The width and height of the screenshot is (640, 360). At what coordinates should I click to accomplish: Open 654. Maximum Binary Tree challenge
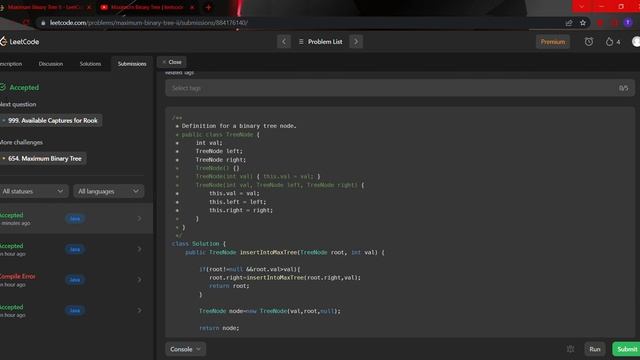[44, 158]
